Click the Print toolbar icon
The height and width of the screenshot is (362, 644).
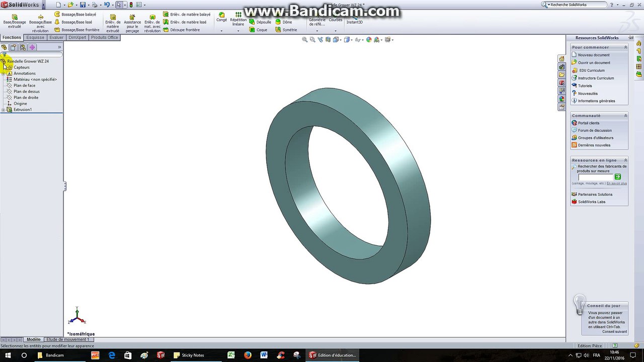94,5
